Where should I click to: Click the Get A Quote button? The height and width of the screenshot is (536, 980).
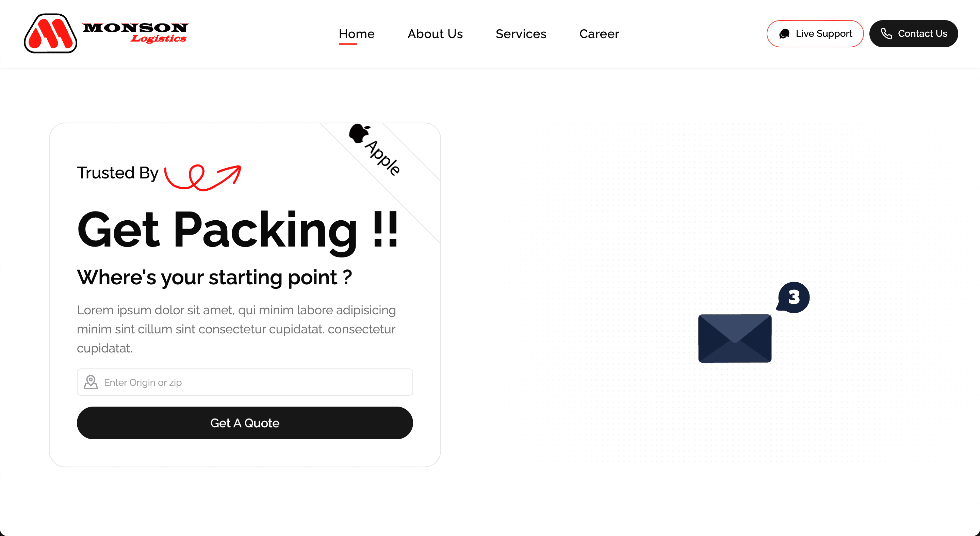(x=245, y=423)
